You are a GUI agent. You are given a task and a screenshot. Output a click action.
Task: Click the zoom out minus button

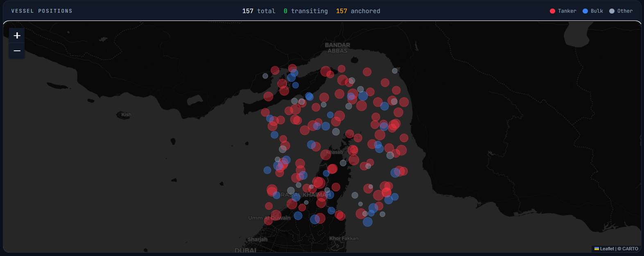pyautogui.click(x=17, y=51)
